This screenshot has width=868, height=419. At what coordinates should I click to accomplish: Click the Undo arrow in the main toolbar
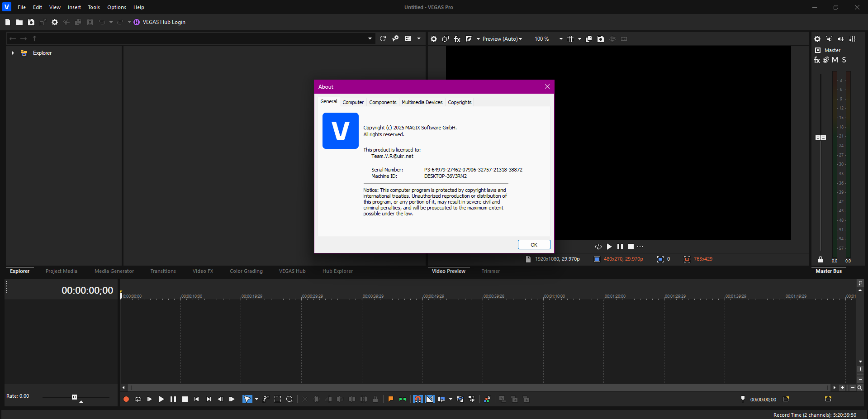(102, 22)
